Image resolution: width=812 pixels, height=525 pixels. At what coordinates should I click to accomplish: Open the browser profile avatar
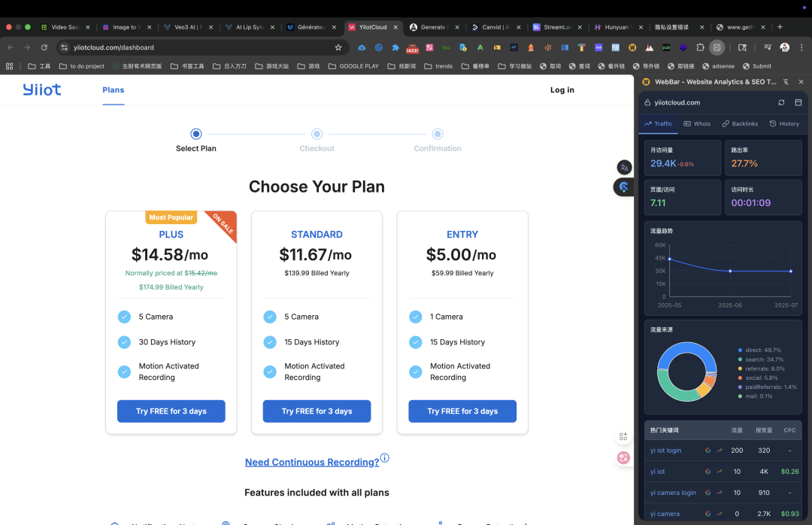pyautogui.click(x=784, y=47)
